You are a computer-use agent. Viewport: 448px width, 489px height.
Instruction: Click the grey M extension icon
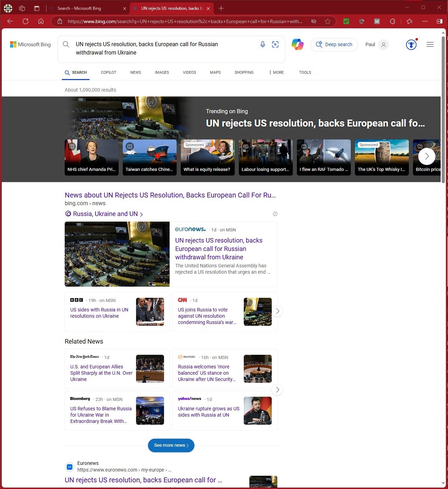377,21
